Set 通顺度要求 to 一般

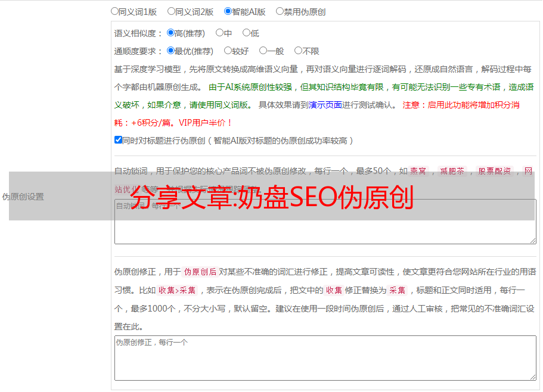point(263,51)
